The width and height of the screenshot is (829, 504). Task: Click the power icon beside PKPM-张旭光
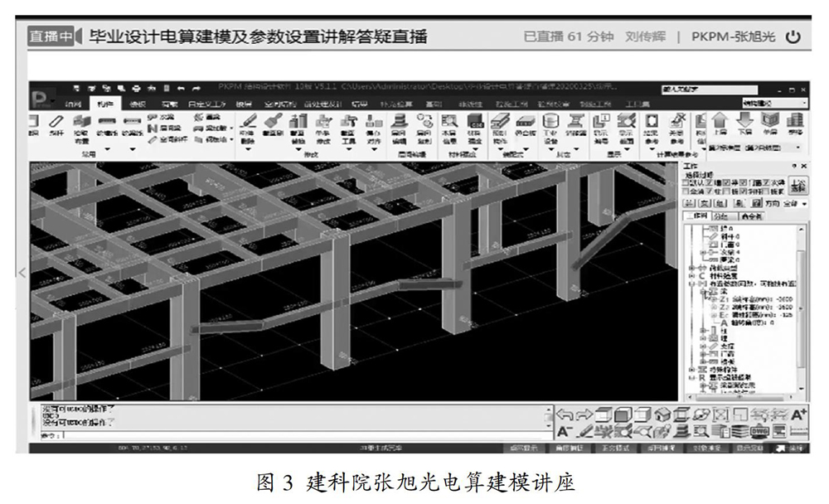pyautogui.click(x=793, y=36)
